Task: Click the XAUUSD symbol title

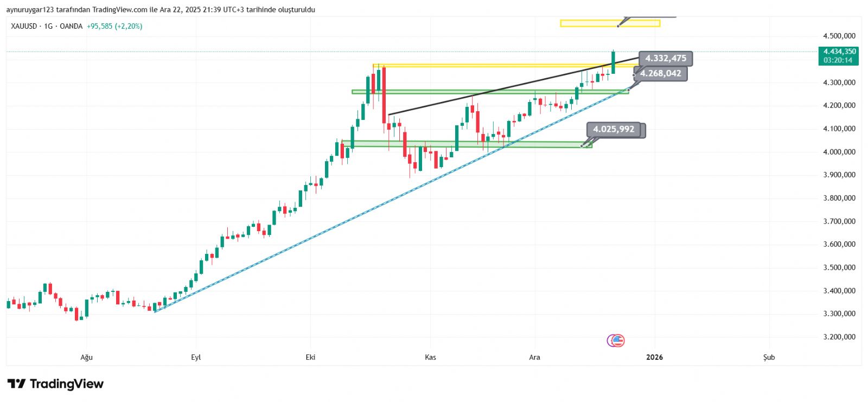Action: [24, 26]
